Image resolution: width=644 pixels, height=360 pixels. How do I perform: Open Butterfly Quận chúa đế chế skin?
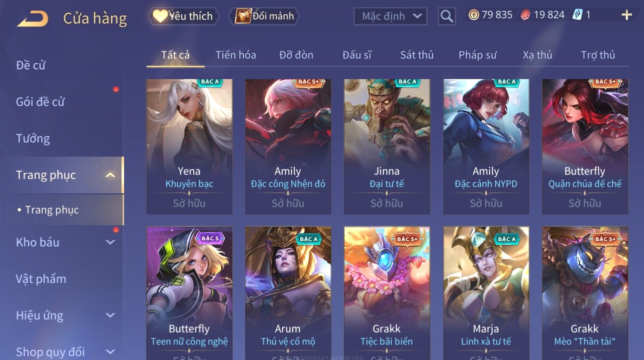click(x=585, y=147)
